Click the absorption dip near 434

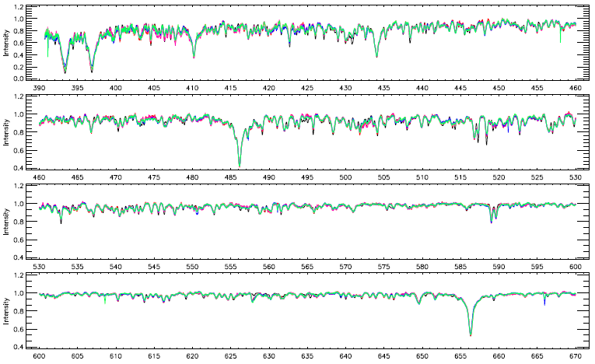click(x=376, y=54)
